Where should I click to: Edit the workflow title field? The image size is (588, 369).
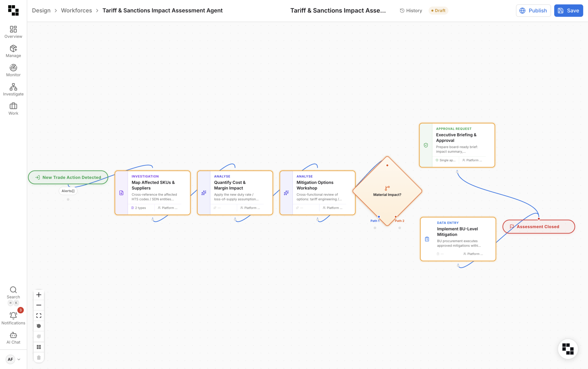tap(338, 10)
